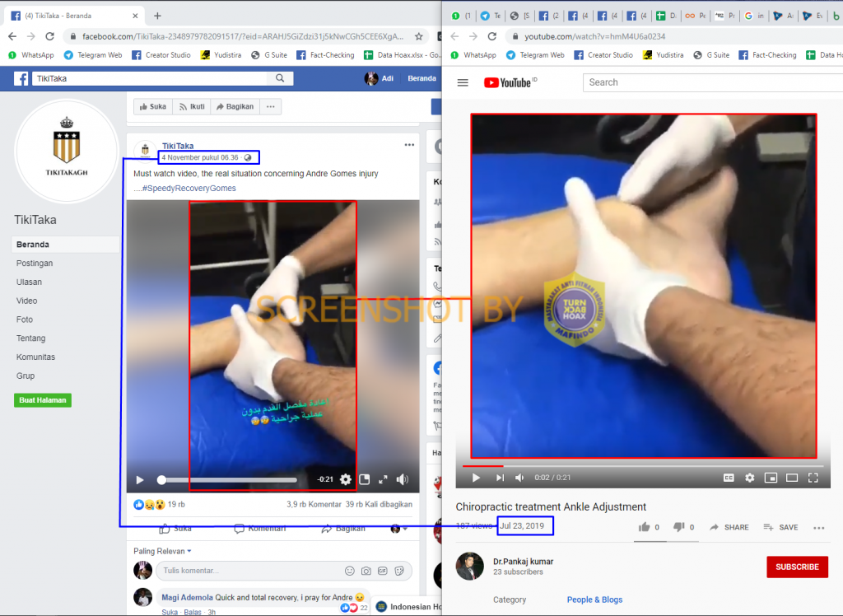
Task: Share the YouTube video
Action: point(729,527)
